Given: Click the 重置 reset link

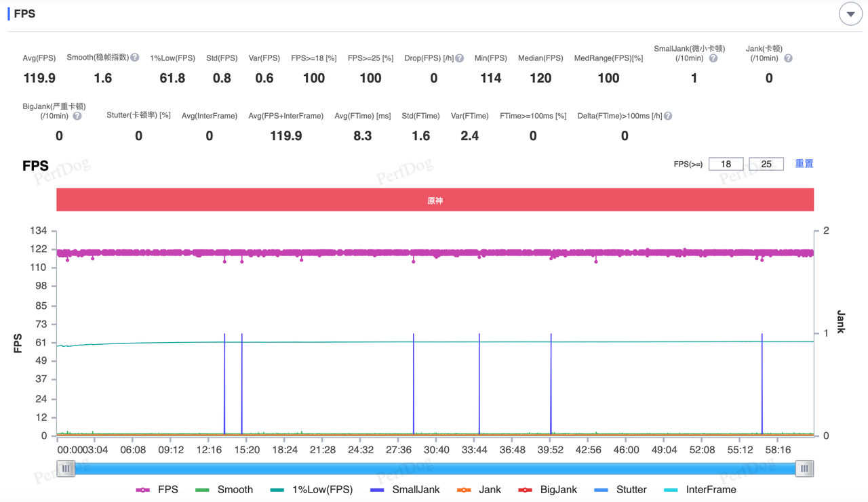Looking at the screenshot, I should (x=804, y=163).
